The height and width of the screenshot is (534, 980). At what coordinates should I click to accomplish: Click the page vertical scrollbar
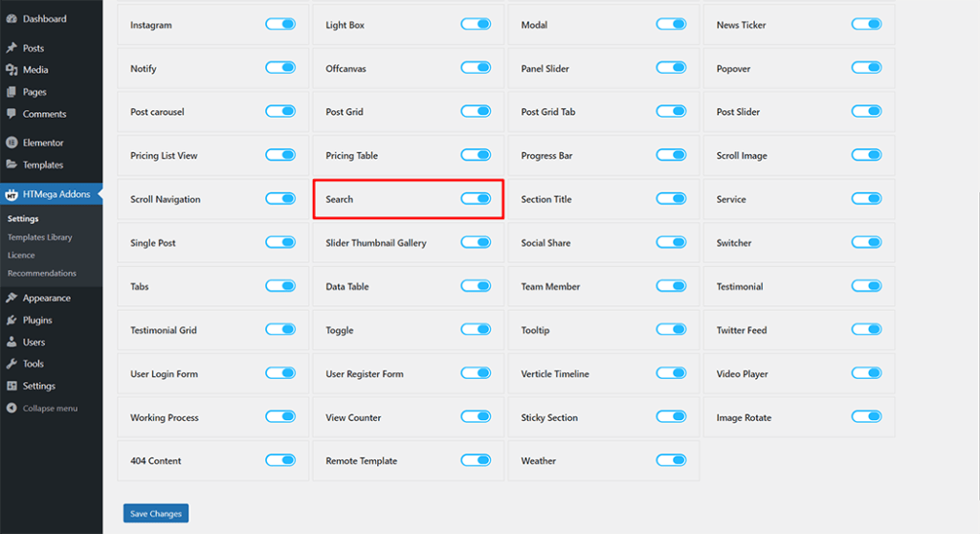pos(978,347)
